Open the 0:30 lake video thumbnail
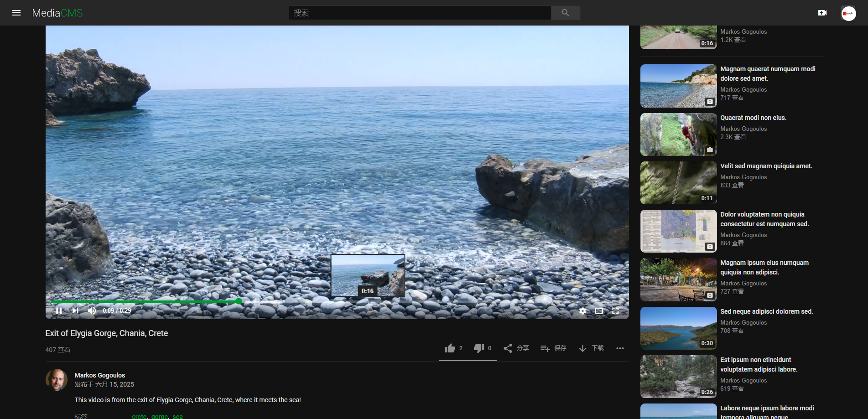 click(x=678, y=328)
